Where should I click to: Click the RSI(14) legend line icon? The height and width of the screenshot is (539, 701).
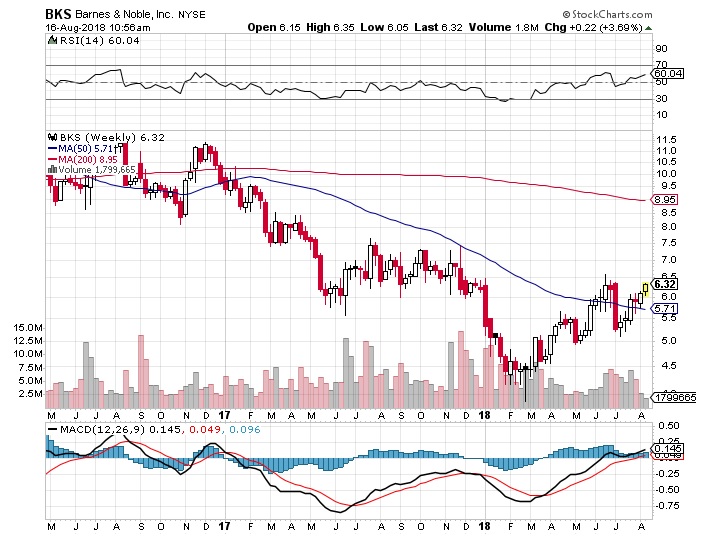coord(53,41)
